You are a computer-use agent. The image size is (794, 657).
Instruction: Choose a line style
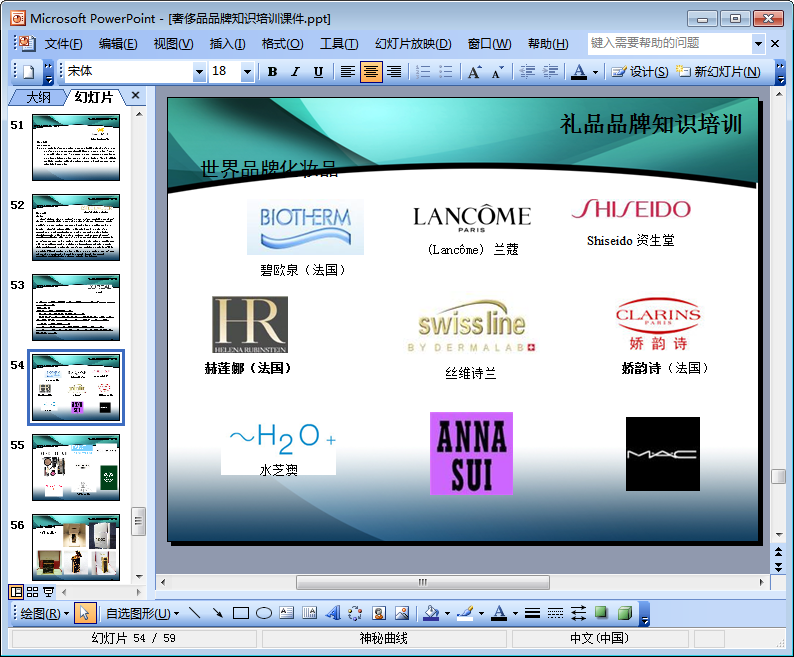532,613
